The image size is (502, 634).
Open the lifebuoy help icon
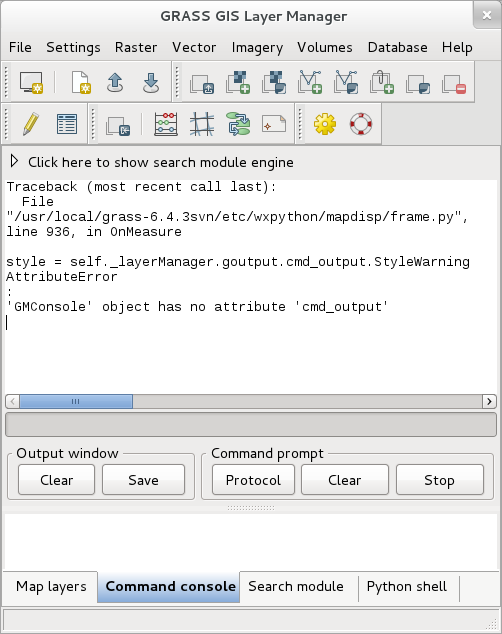tap(361, 124)
